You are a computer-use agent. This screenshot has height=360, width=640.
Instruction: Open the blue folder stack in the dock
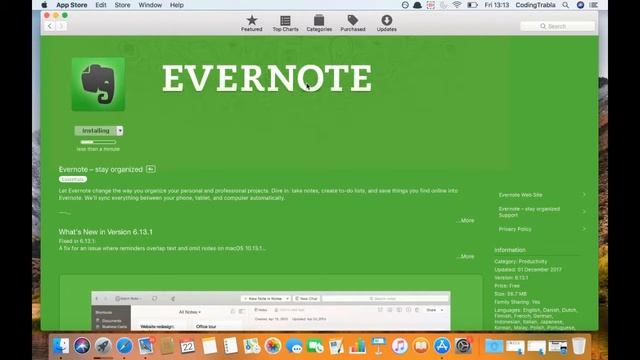(494, 346)
